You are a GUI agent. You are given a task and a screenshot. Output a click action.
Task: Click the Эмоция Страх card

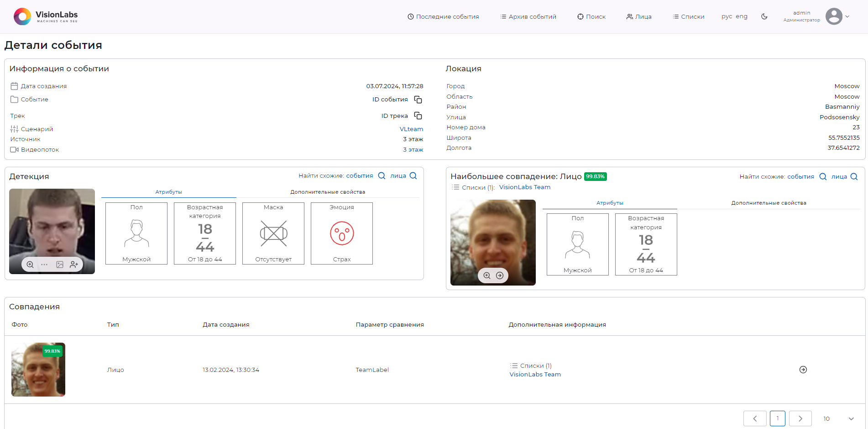point(342,233)
